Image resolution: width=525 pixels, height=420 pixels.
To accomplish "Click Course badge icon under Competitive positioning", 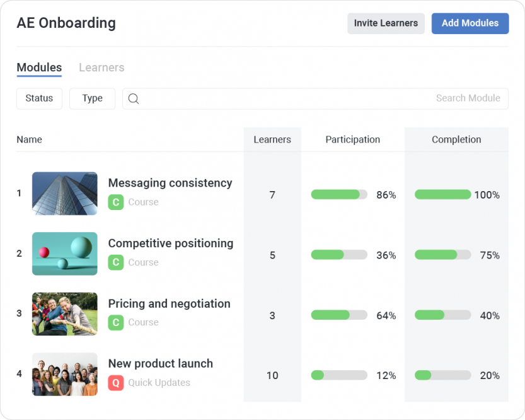I will [115, 262].
